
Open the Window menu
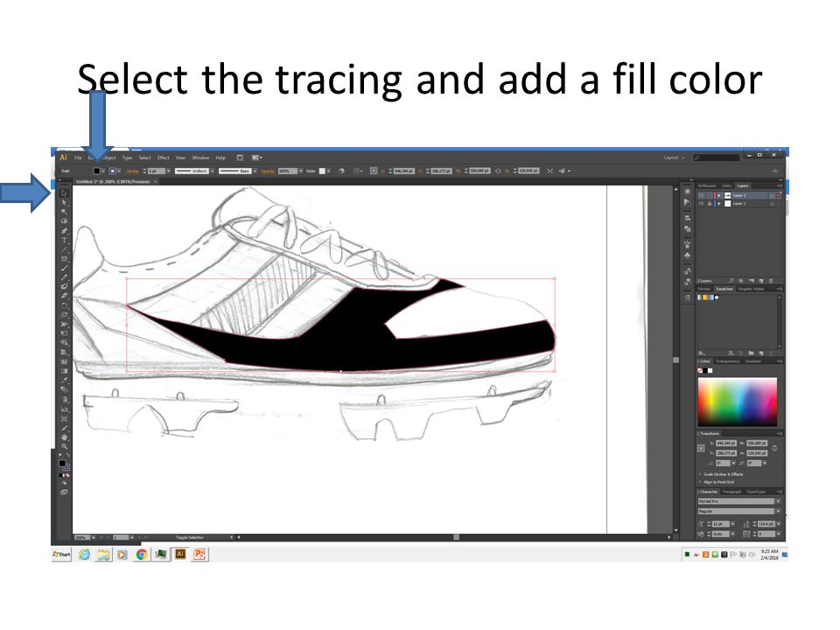pyautogui.click(x=200, y=157)
